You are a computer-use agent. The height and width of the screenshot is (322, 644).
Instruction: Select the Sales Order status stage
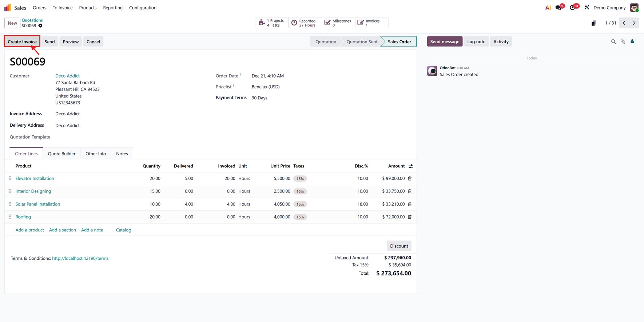(399, 41)
